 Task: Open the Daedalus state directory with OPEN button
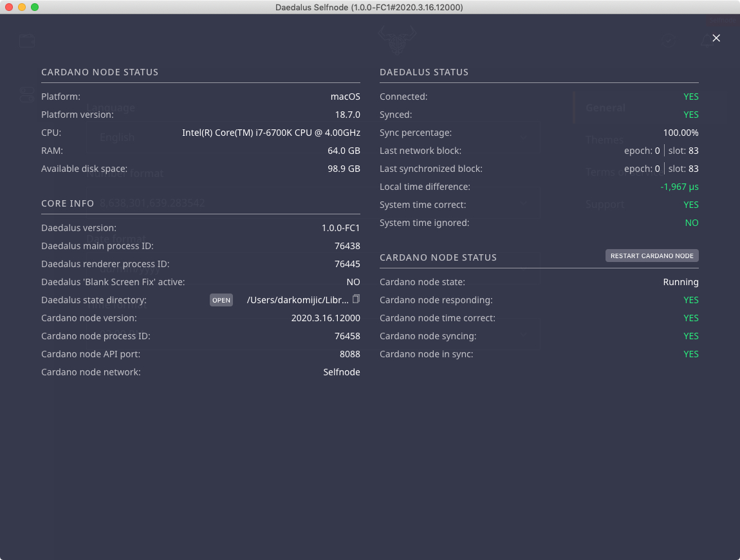pyautogui.click(x=221, y=300)
